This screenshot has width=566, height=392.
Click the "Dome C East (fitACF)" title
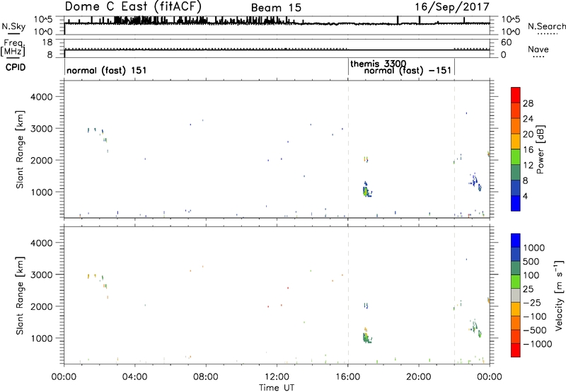pyautogui.click(x=133, y=6)
